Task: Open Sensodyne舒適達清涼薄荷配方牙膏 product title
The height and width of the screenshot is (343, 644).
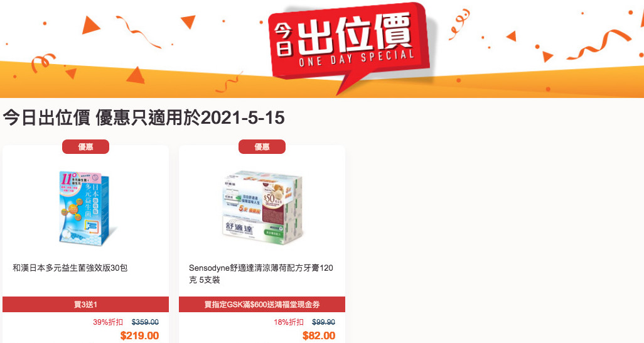Action: (261, 274)
